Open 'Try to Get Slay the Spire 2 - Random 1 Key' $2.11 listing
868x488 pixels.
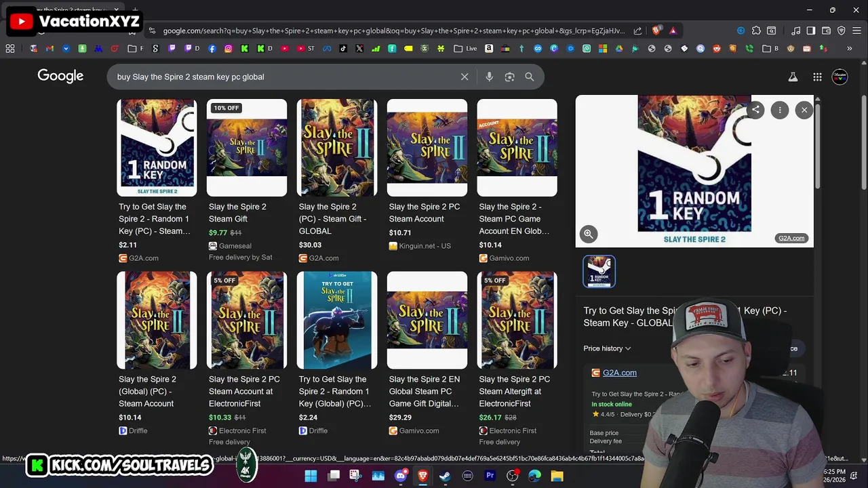[x=157, y=181]
